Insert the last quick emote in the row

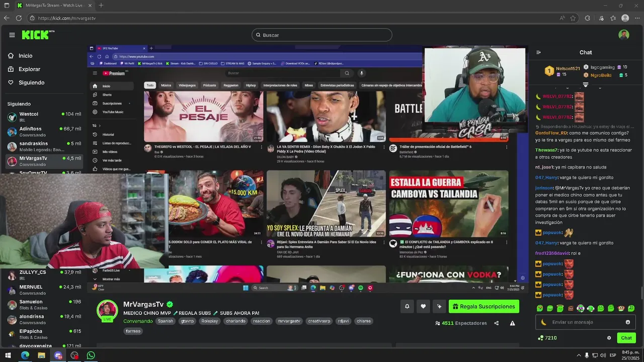click(631, 308)
